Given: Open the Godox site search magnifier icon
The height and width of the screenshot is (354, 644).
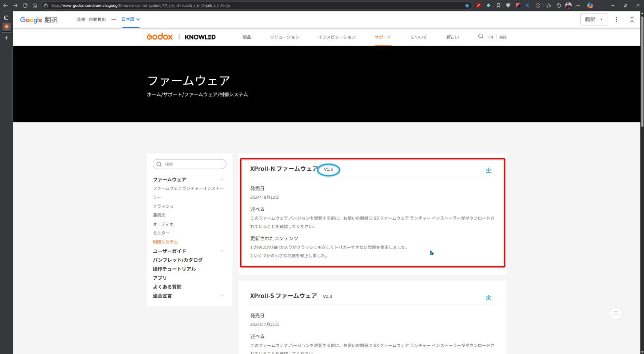Looking at the screenshot, I should [x=480, y=37].
